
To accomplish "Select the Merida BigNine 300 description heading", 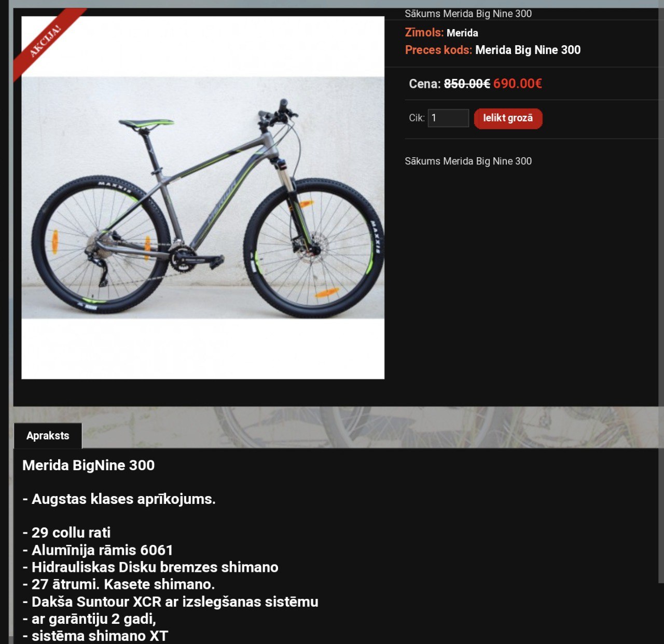I will pyautogui.click(x=89, y=465).
